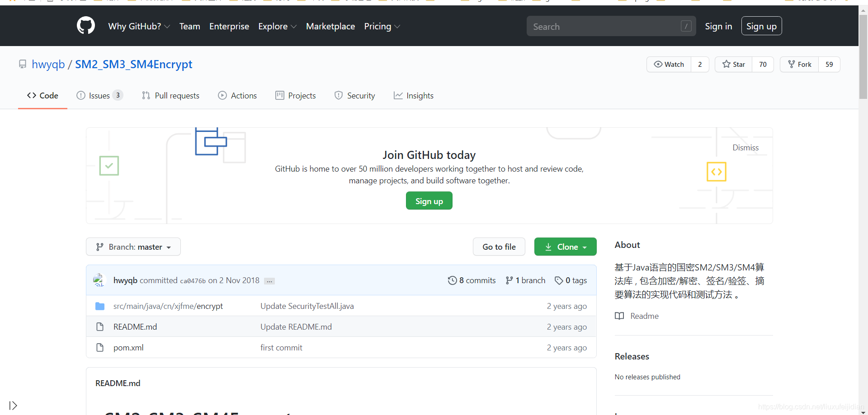Image resolution: width=868 pixels, height=415 pixels.
Task: Open the Update SecurityTestAll.java commit message
Action: (307, 306)
